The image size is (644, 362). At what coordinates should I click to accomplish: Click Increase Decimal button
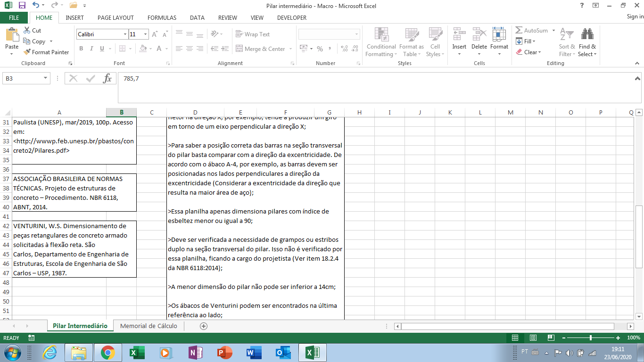coord(344,49)
